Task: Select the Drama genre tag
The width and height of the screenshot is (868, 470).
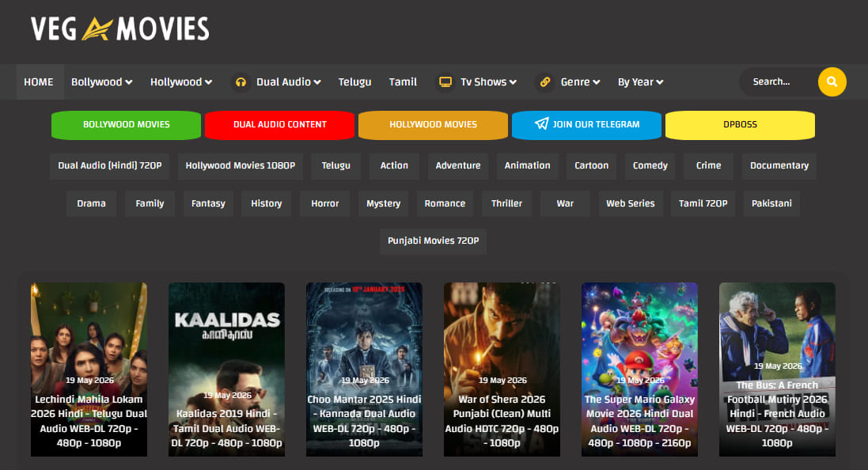Action: point(91,203)
